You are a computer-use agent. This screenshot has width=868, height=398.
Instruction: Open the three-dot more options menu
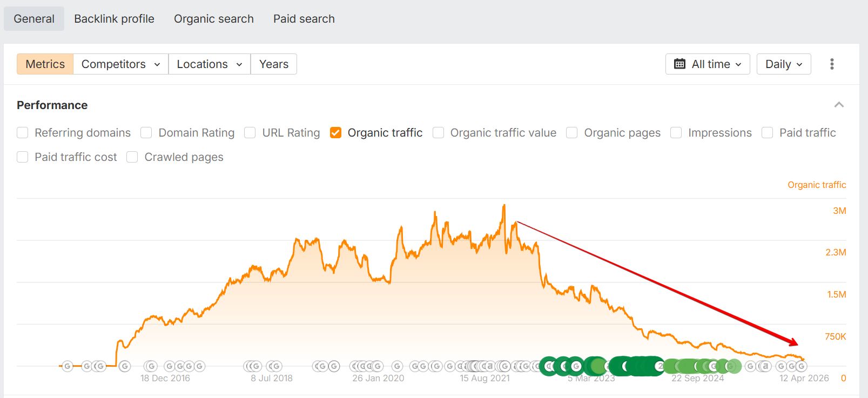832,64
